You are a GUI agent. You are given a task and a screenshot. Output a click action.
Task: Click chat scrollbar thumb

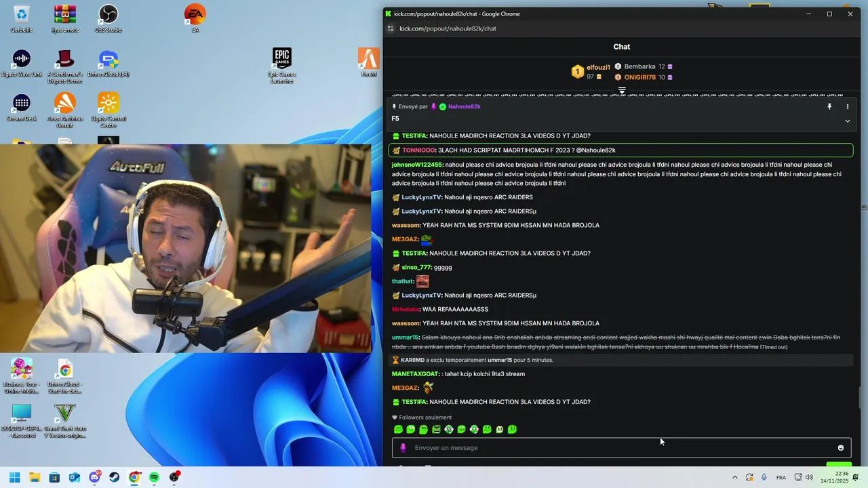click(x=861, y=397)
